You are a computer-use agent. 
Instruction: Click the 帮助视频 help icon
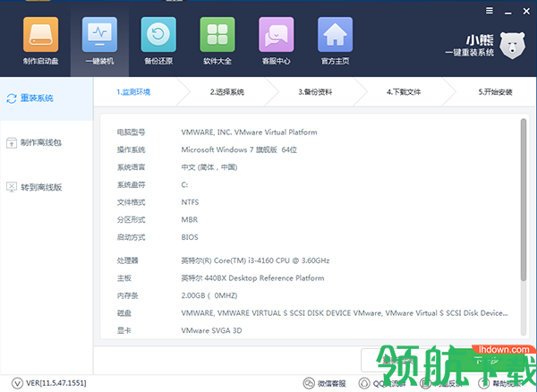coord(483,383)
